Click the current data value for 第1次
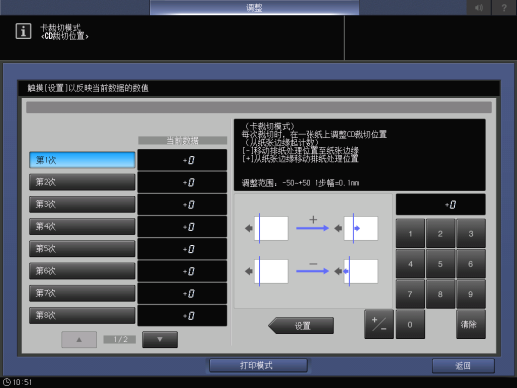The image size is (517, 388). 182,160
